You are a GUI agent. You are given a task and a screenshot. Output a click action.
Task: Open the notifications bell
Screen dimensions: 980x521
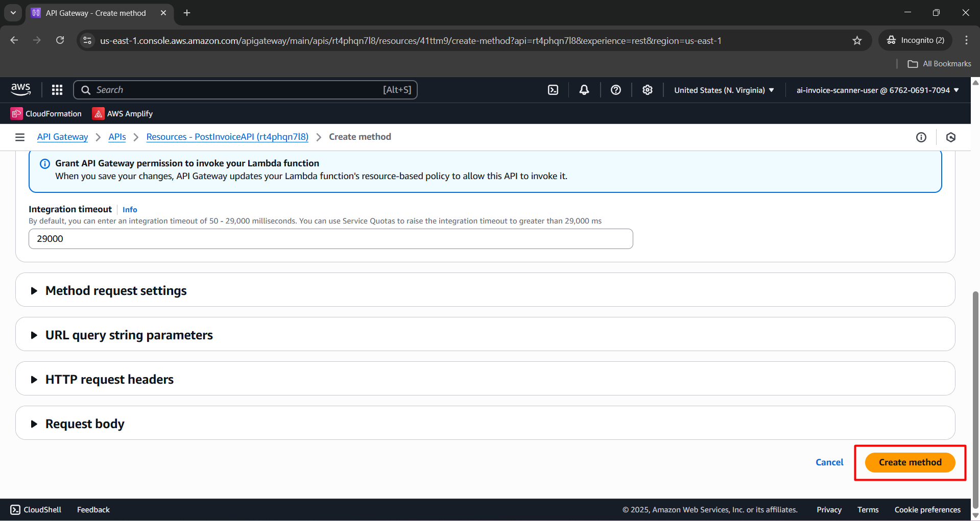pyautogui.click(x=584, y=90)
